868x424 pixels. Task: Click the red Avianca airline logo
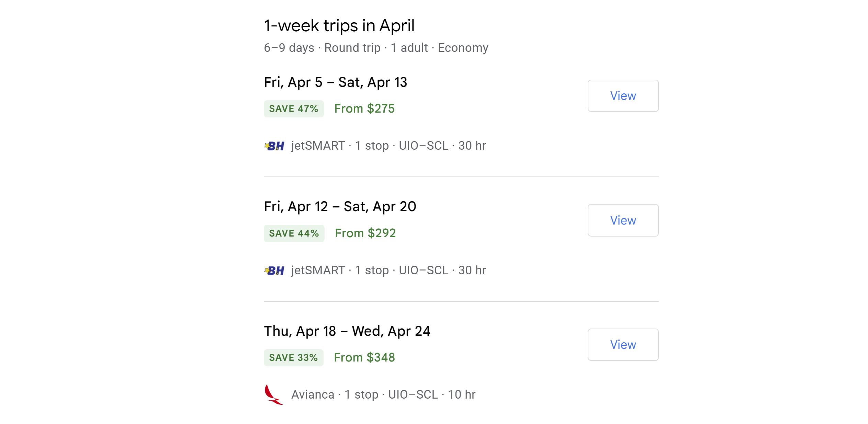(273, 394)
